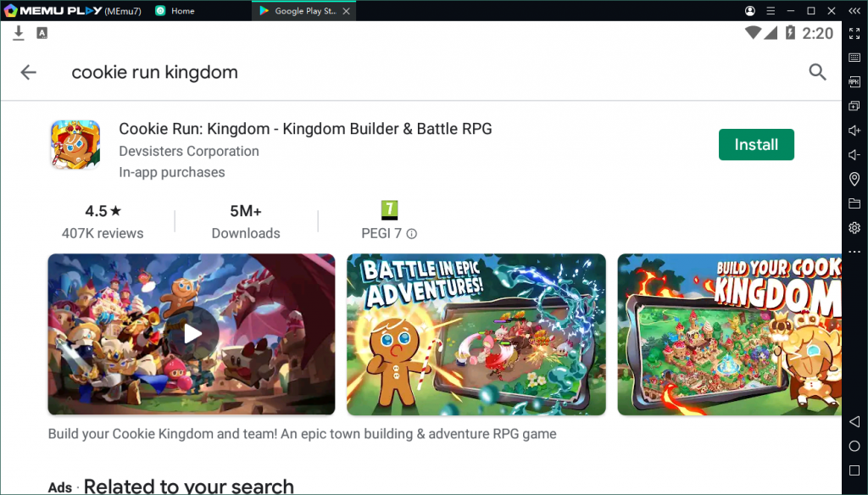Open the virtual location tool
Viewport: 868px width, 495px height.
pyautogui.click(x=854, y=179)
